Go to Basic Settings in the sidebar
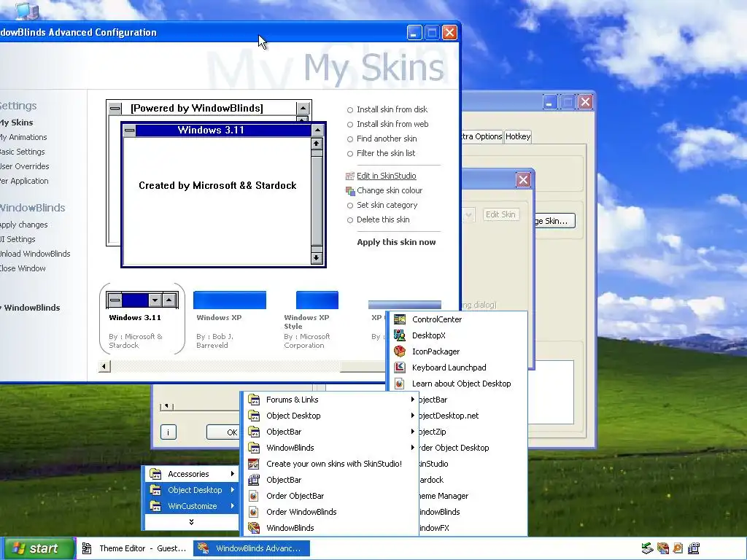 pyautogui.click(x=23, y=152)
